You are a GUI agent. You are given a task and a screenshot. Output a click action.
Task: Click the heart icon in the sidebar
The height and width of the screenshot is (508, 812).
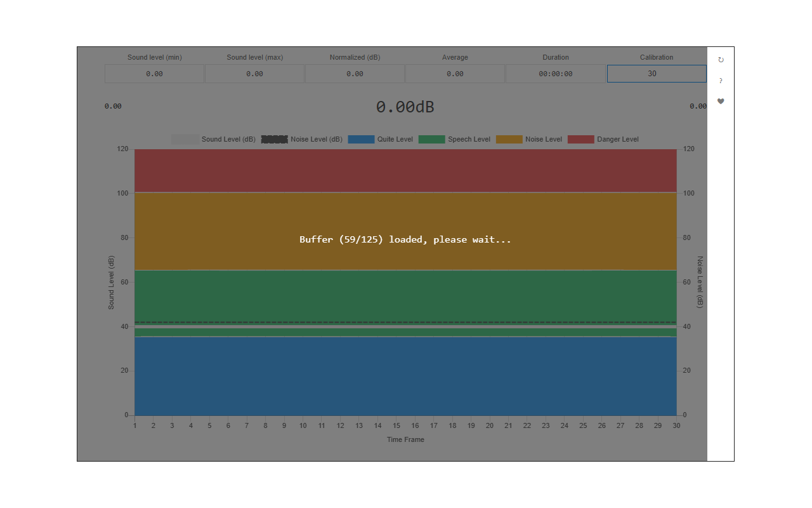tap(721, 101)
